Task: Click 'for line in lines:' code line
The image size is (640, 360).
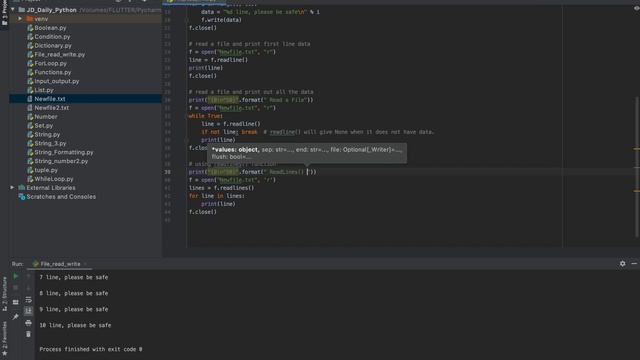Action: (x=216, y=196)
